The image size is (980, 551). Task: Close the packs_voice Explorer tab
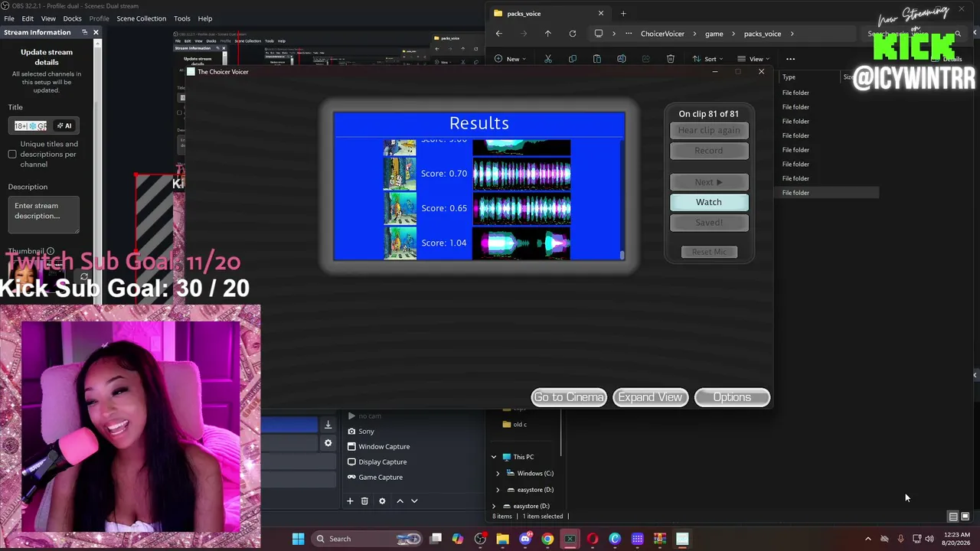point(601,13)
